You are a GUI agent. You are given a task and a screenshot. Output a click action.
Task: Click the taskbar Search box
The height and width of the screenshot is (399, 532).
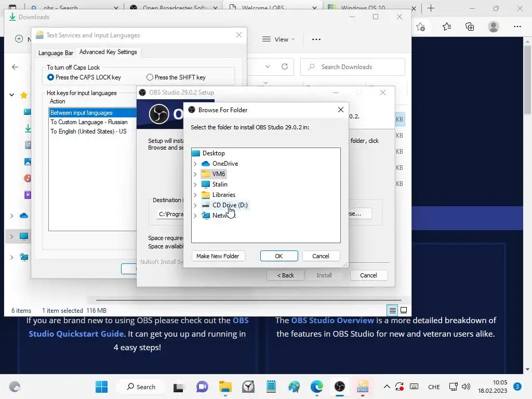click(141, 387)
